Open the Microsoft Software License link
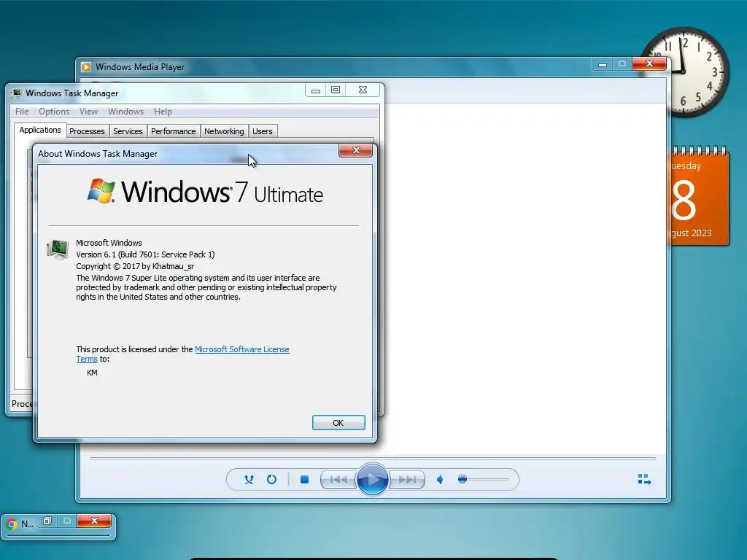Viewport: 747px width, 560px height. 242,349
